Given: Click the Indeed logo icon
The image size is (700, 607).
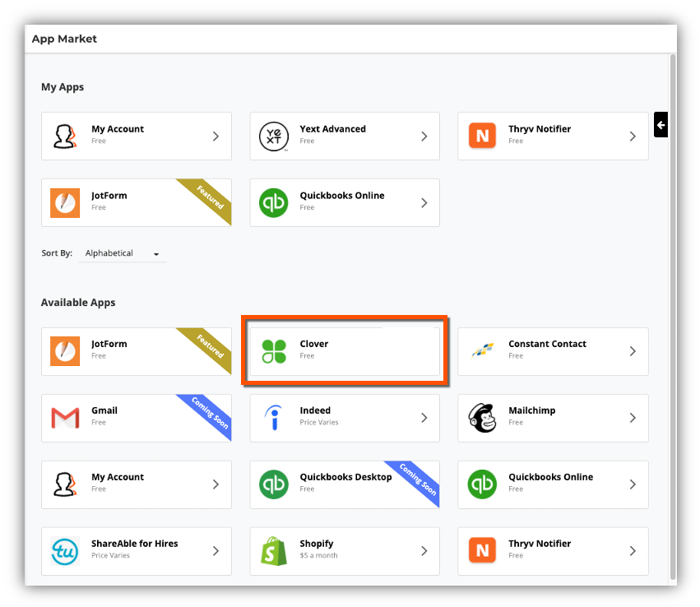Looking at the screenshot, I should tap(274, 418).
